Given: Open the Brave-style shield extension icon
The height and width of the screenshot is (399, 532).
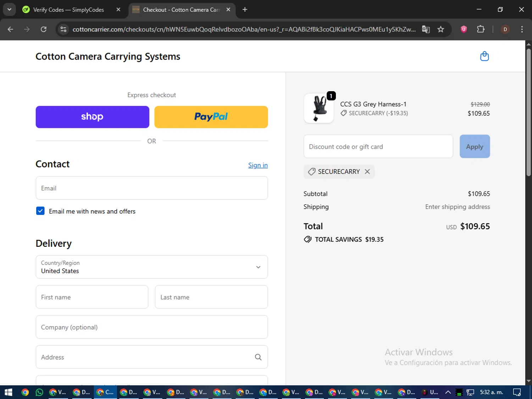Looking at the screenshot, I should click(464, 29).
